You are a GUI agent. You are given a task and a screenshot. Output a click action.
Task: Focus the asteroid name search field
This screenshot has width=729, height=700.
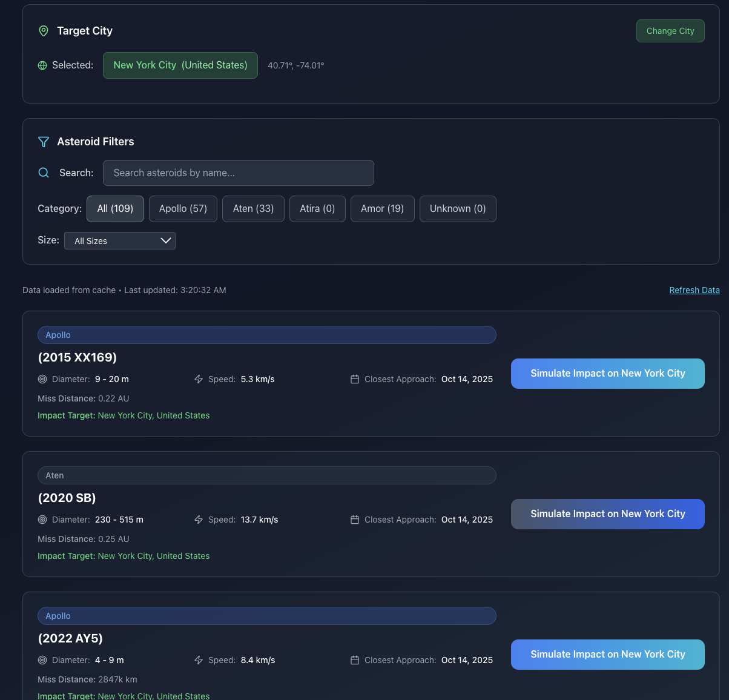pos(239,173)
